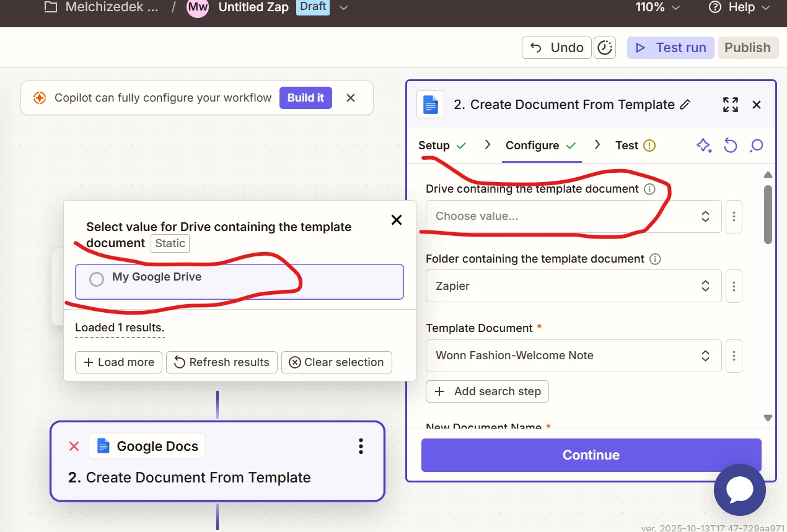Click the search magnifier icon in panel
This screenshot has height=532, width=787.
[x=756, y=146]
